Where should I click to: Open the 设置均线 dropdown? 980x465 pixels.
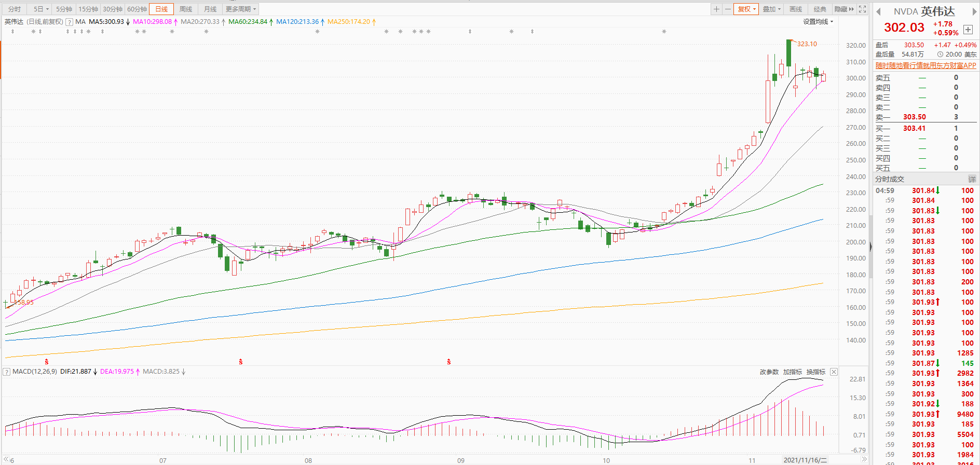pos(818,22)
